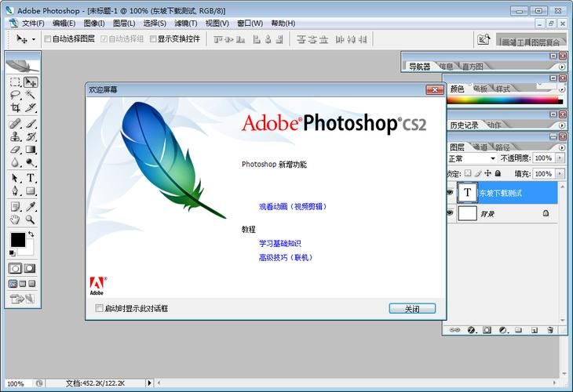Select the Pen tool
Image resolution: width=573 pixels, height=392 pixels.
tap(15, 191)
